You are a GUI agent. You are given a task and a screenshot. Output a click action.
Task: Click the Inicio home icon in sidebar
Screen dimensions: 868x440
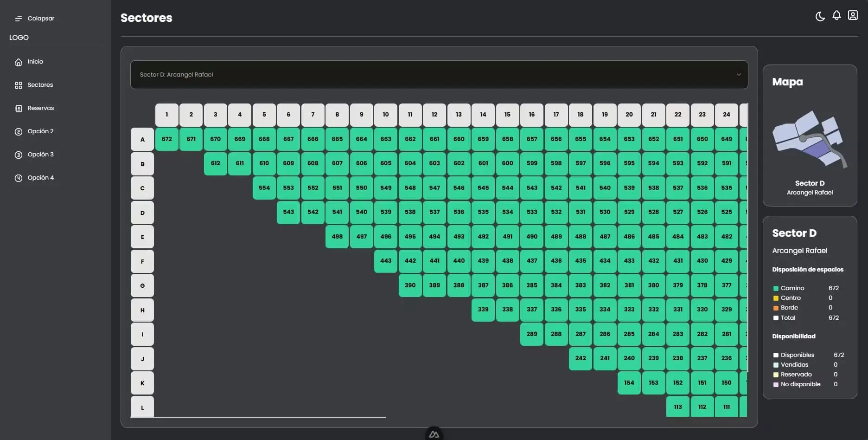coord(18,61)
